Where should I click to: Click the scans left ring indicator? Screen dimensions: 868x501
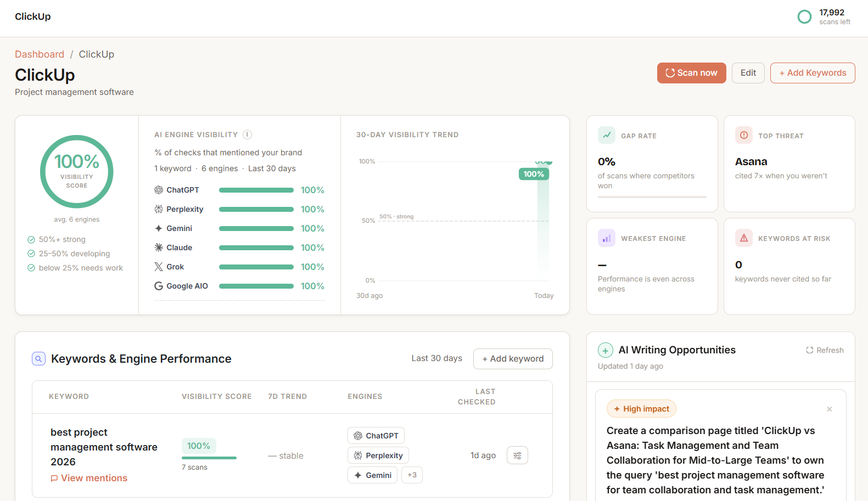click(804, 17)
